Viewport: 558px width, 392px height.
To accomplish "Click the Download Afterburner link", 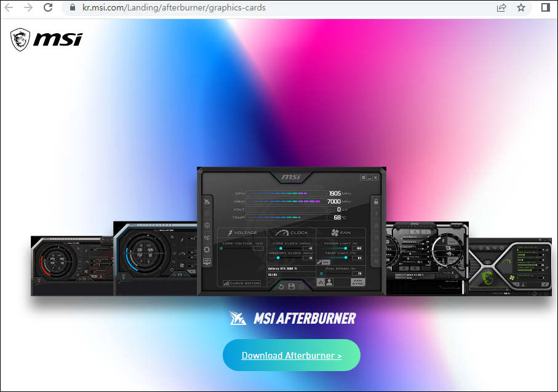I will [x=292, y=355].
